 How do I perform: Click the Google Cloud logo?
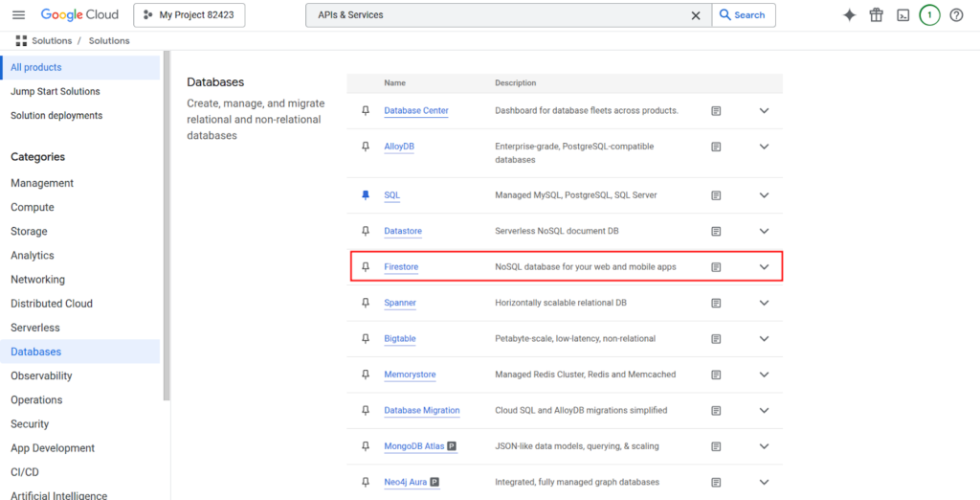79,15
